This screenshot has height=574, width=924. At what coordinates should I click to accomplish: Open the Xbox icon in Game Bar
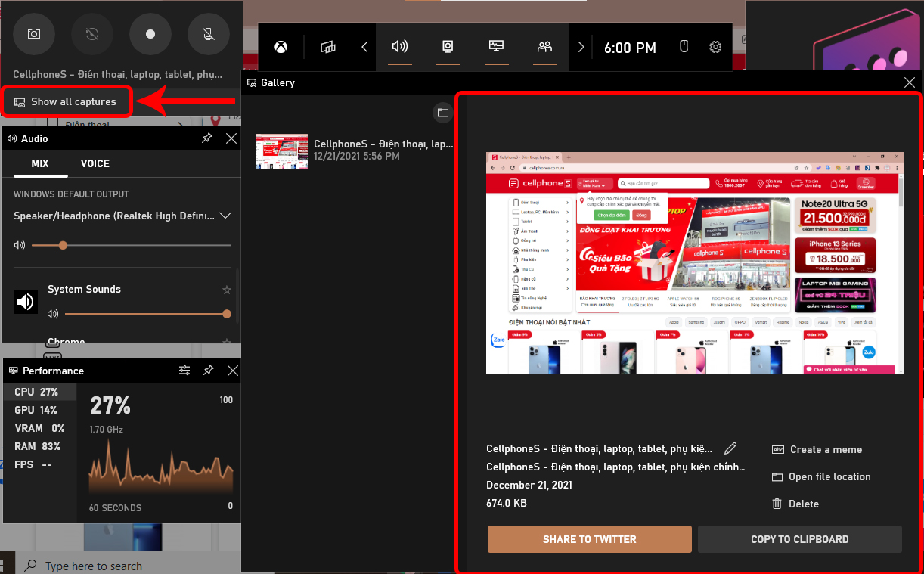point(281,47)
